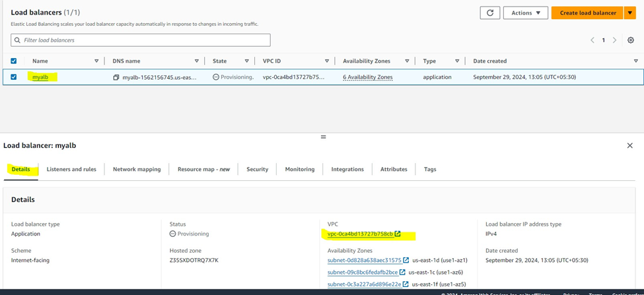Open the Actions dropdown
This screenshot has height=295, width=644.
click(525, 13)
